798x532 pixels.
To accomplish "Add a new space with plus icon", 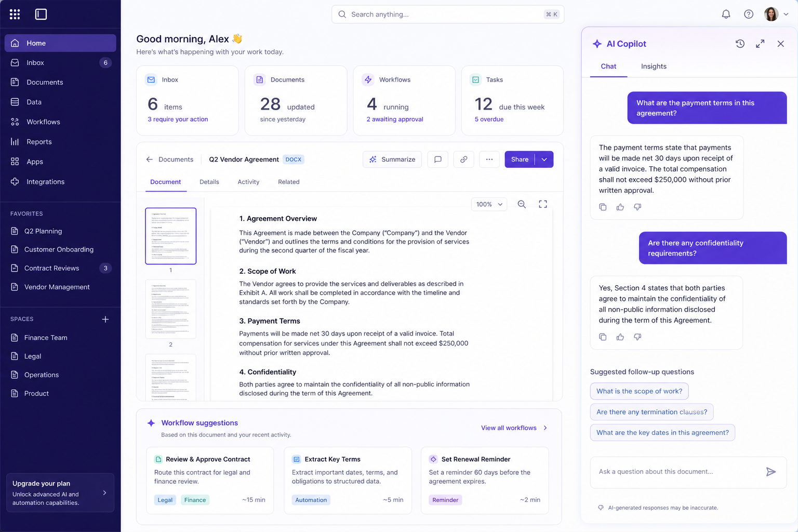I will pos(105,319).
